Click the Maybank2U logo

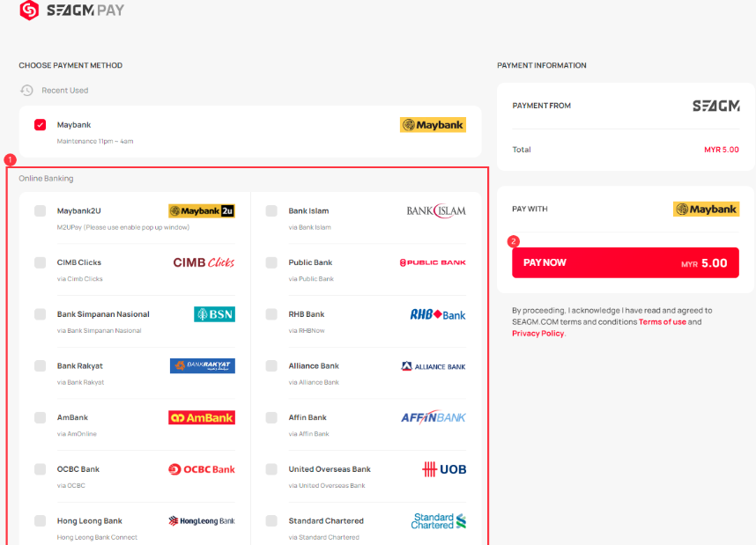pos(202,211)
